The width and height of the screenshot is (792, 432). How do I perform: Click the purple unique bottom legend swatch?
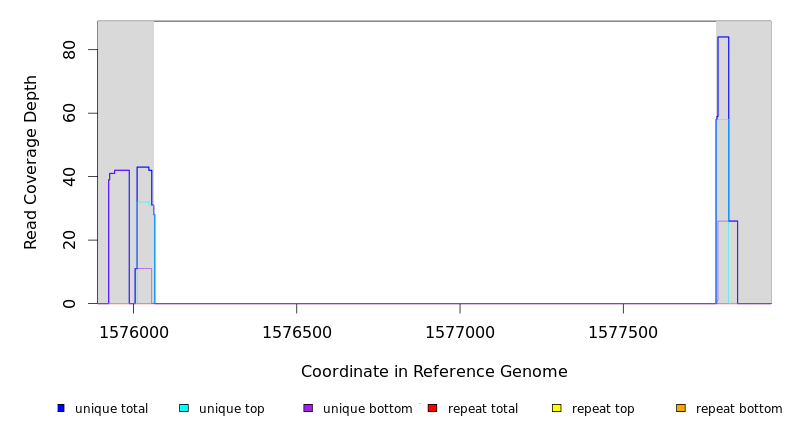[x=308, y=408]
